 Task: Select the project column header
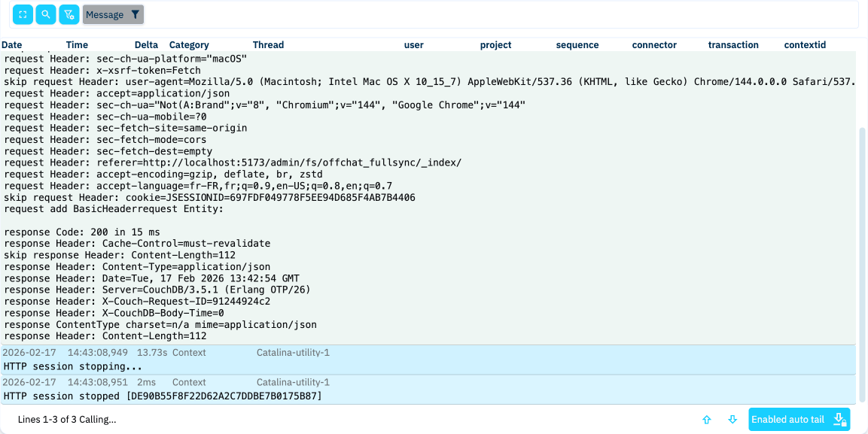495,45
